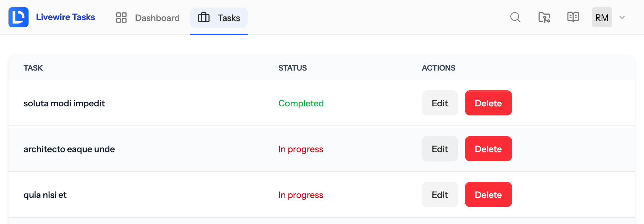
Task: Open the documentation book icon
Action: click(573, 17)
